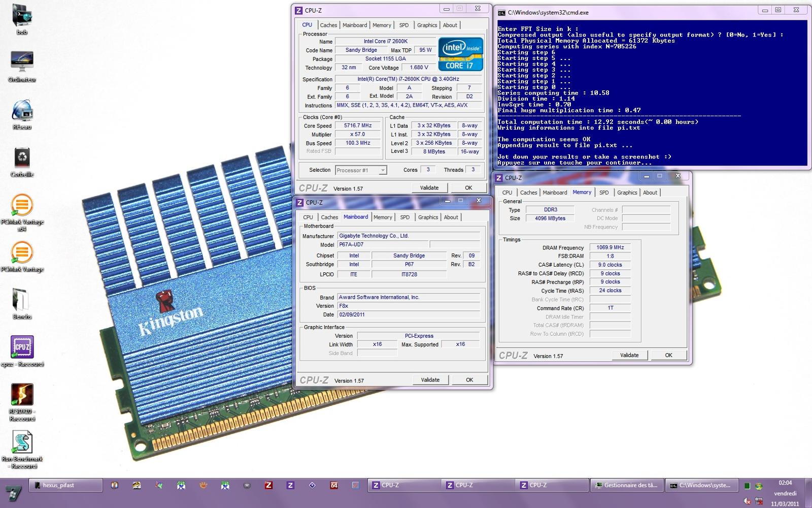
Task: Click the FSB:DRAM value 1:8
Action: coord(610,256)
